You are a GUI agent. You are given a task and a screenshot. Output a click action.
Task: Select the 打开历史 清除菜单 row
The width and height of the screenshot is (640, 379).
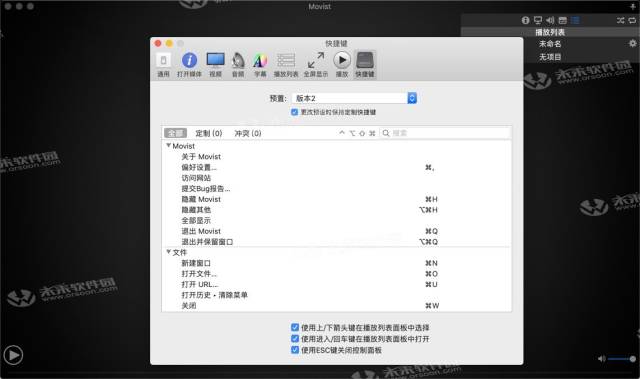coord(336,295)
